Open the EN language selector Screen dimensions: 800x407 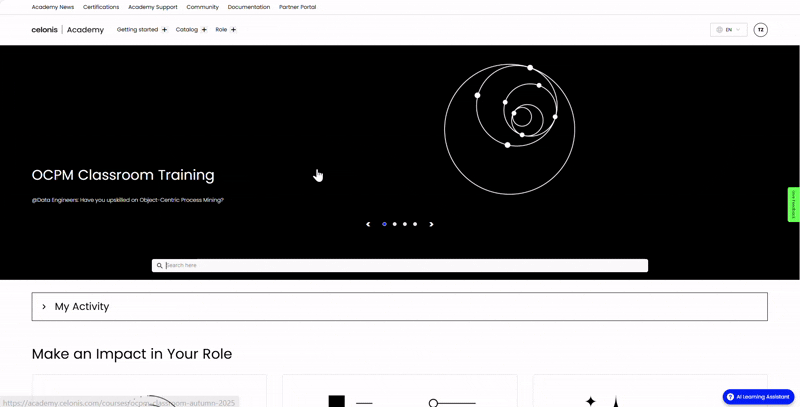coord(729,30)
